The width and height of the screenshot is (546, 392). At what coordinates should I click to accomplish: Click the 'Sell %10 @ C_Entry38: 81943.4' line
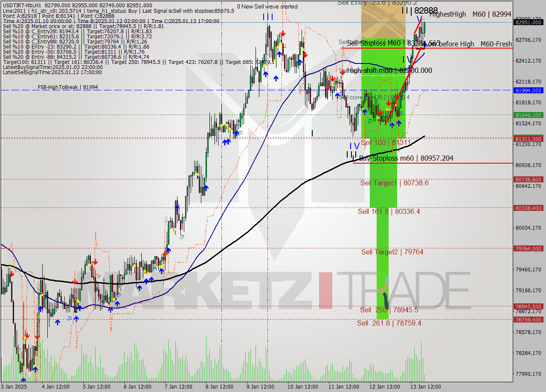tap(77, 31)
